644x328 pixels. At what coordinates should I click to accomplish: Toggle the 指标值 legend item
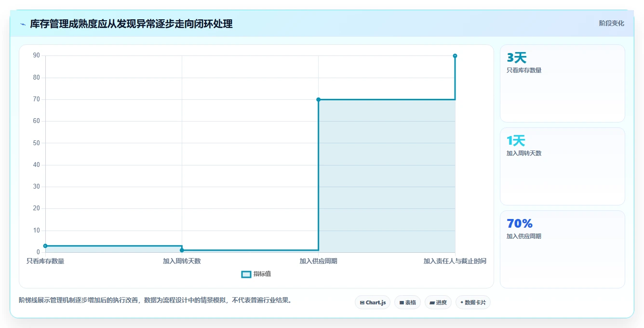pos(256,274)
